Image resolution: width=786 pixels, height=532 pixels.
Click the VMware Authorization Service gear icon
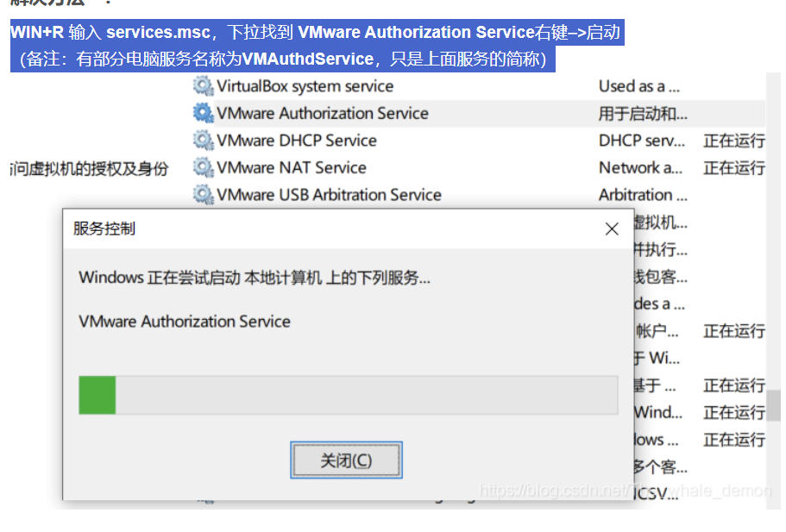203,113
